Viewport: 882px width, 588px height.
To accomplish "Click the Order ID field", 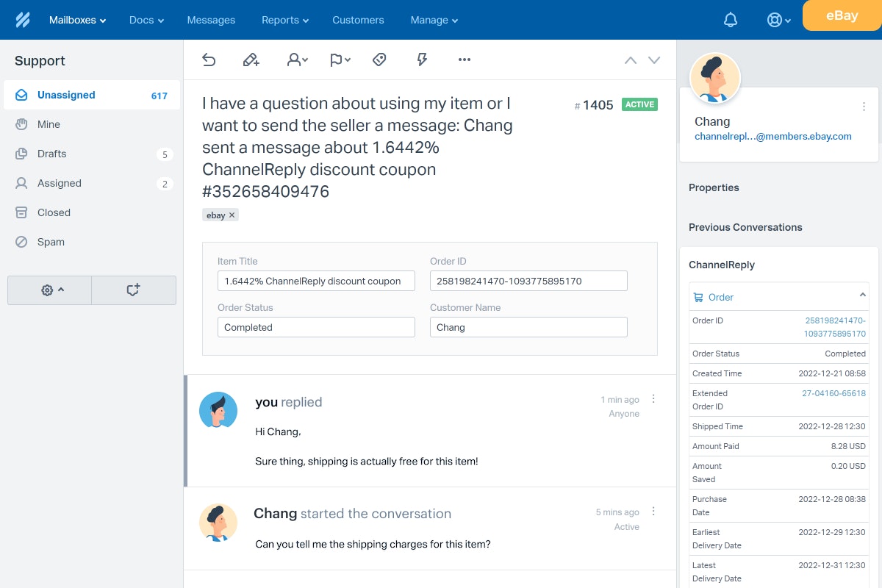I will tap(528, 281).
